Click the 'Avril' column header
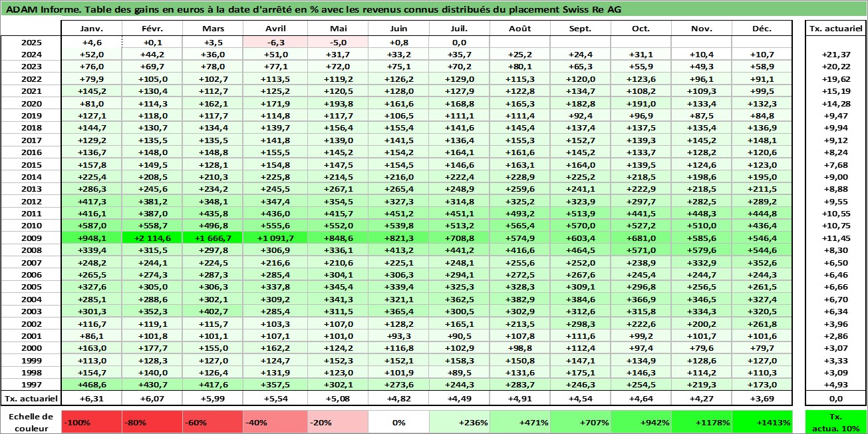 point(273,29)
